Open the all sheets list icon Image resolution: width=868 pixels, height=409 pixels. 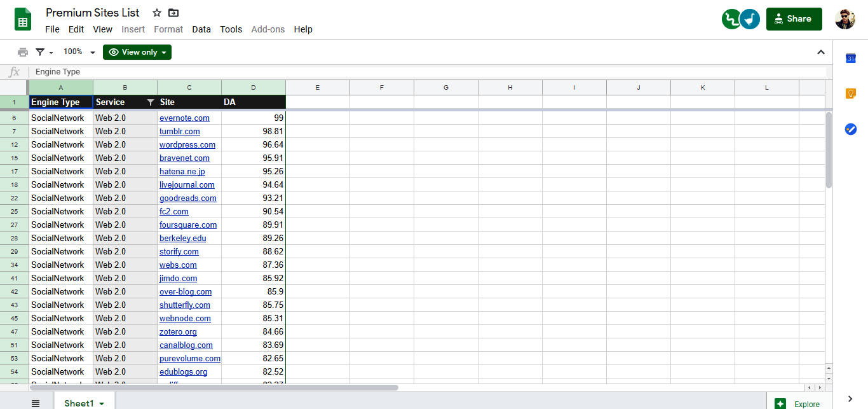[36, 403]
